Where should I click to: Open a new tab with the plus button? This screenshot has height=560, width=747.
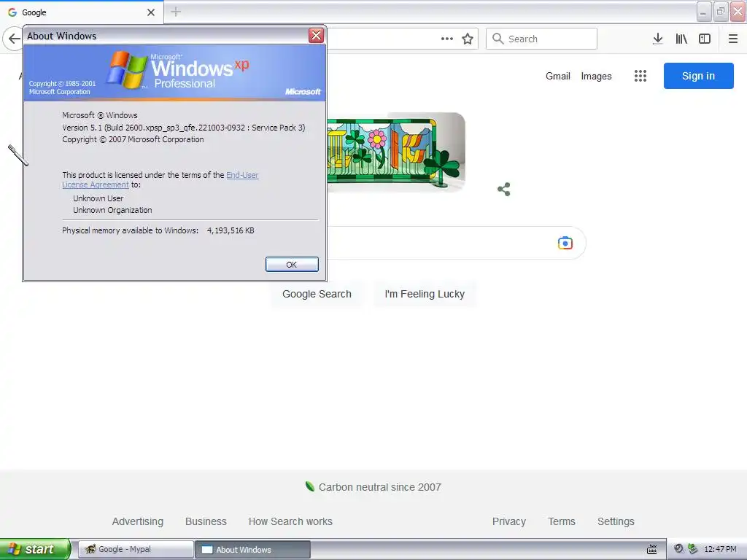coord(176,12)
